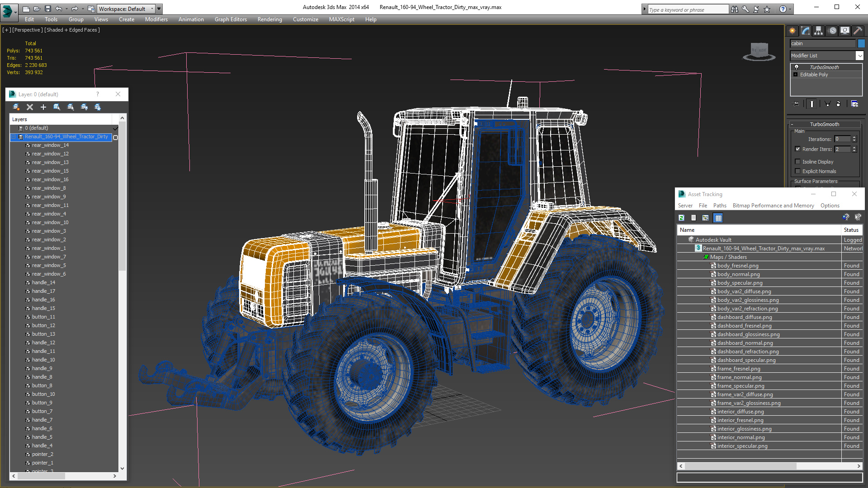This screenshot has width=868, height=488.
Task: Toggle Show End Result icon
Action: click(x=812, y=104)
